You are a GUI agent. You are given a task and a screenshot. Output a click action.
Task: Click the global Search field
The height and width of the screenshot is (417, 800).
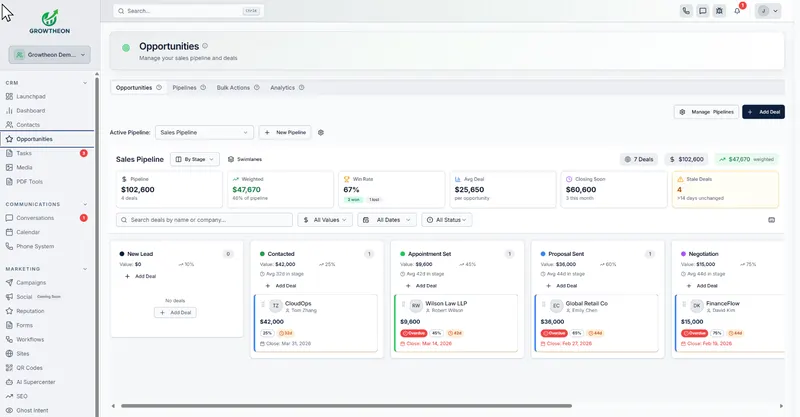[x=188, y=11]
